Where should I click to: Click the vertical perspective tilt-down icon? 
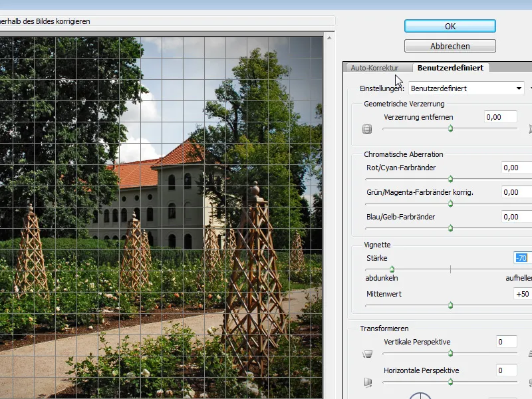click(368, 354)
